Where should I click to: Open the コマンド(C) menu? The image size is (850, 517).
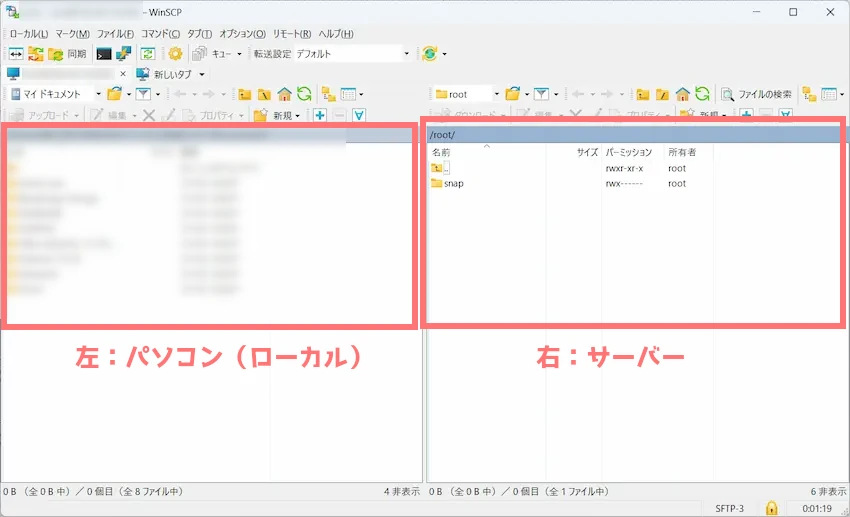pos(160,34)
